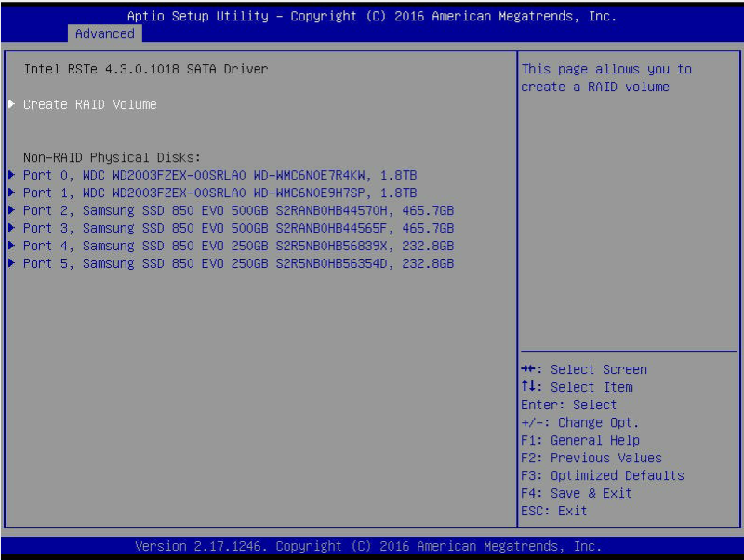Click the Non-RAID Physical Disks heading
This screenshot has width=744, height=560.
[112, 157]
